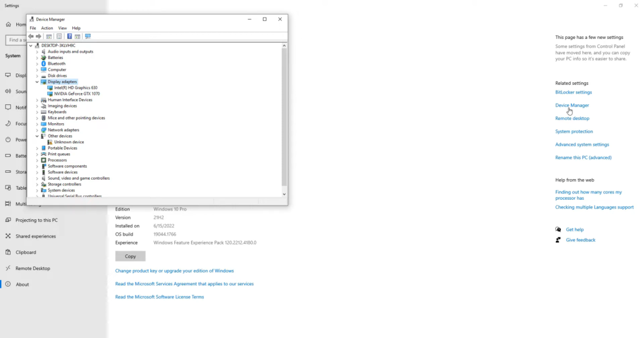Select the Imaging devices row

click(62, 106)
